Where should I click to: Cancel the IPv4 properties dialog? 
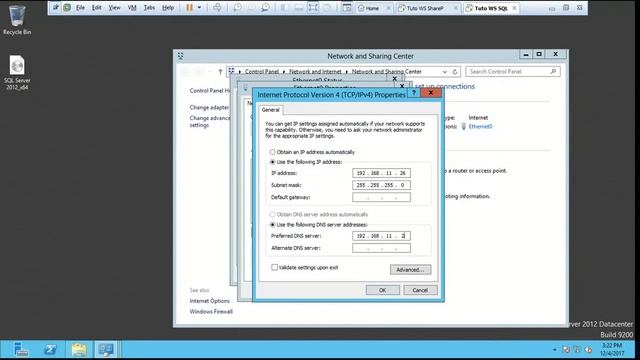coord(420,290)
